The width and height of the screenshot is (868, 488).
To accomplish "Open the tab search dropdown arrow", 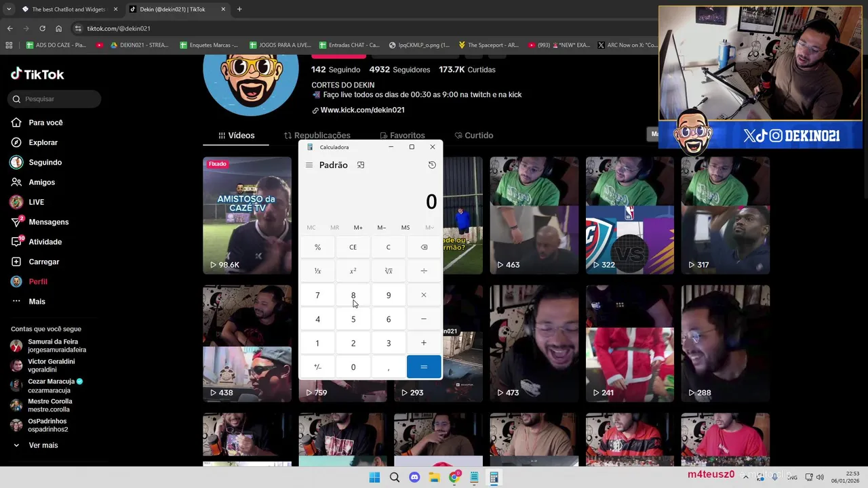I will coord(8,9).
